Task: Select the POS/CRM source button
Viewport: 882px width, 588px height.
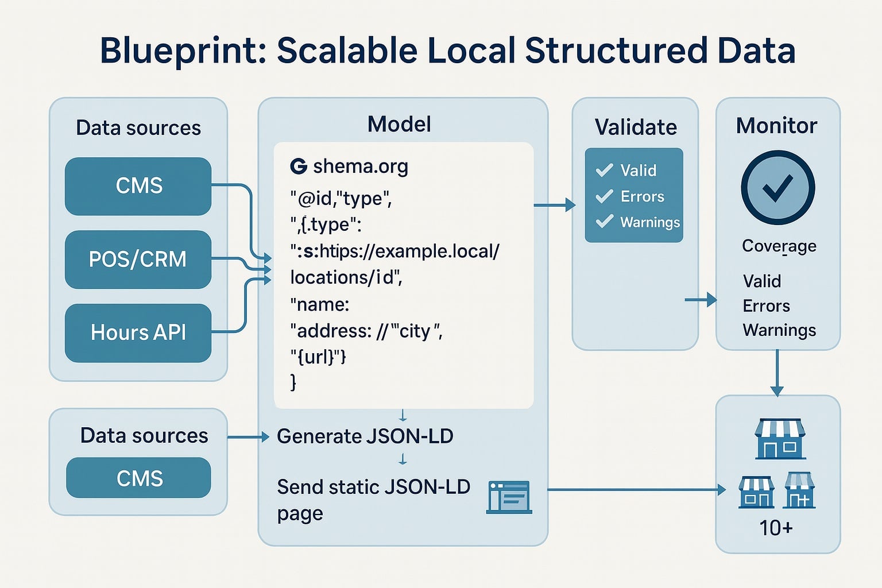Action: tap(139, 259)
